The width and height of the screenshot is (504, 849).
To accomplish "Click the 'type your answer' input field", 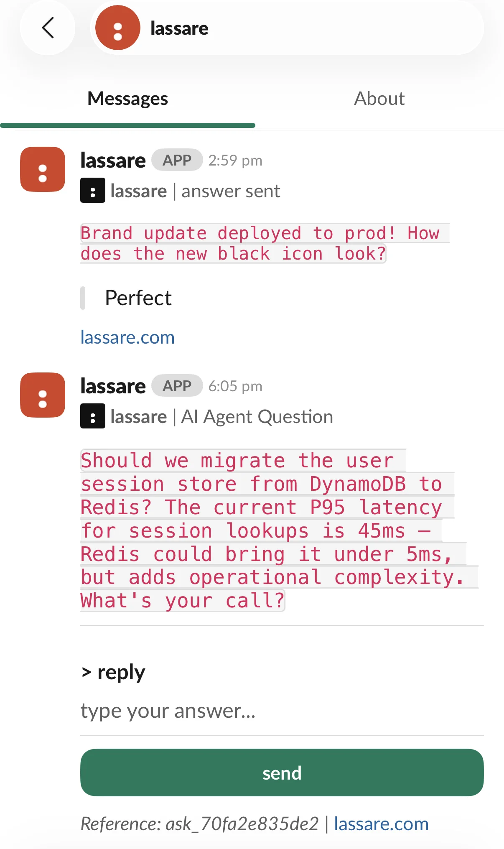I will pyautogui.click(x=168, y=710).
